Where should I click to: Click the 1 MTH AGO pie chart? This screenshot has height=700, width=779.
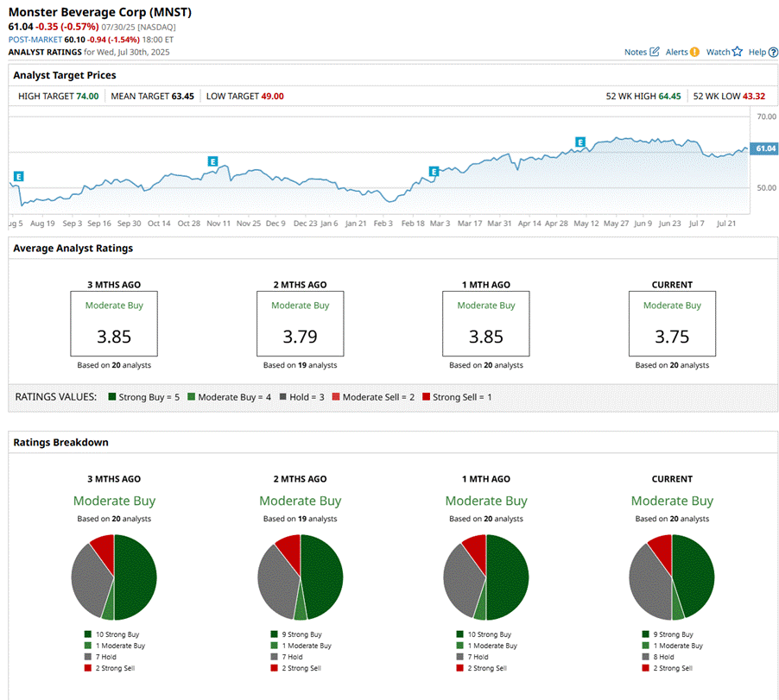click(x=486, y=577)
